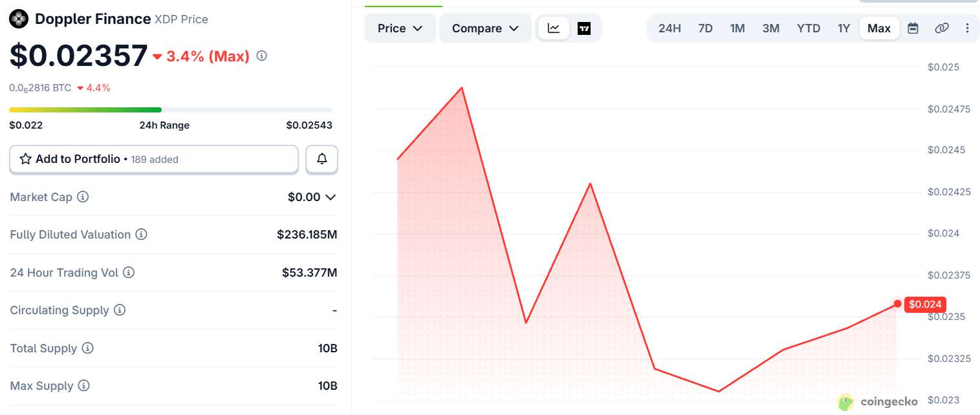This screenshot has width=980, height=415.
Task: Click the star icon in Add to Portfolio
Action: click(x=26, y=159)
